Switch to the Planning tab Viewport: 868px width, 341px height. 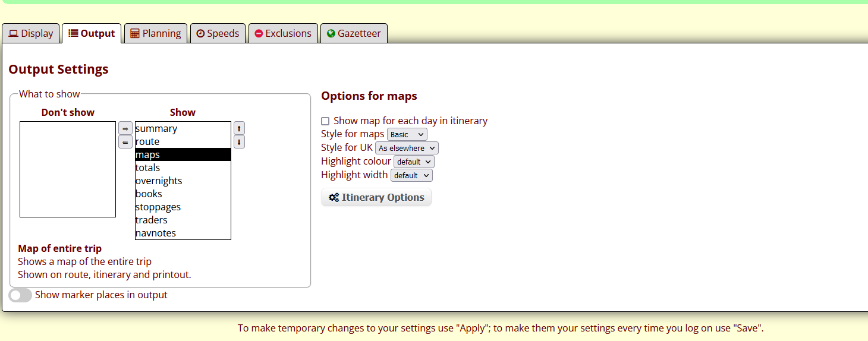pos(155,33)
